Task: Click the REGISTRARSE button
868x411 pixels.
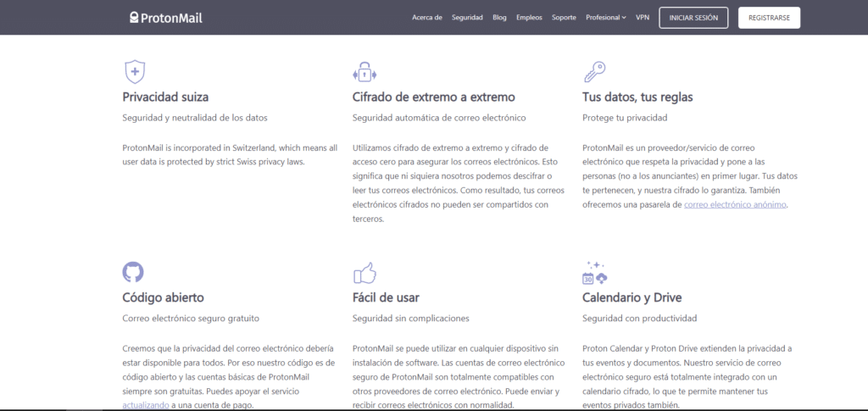Action: [x=769, y=18]
